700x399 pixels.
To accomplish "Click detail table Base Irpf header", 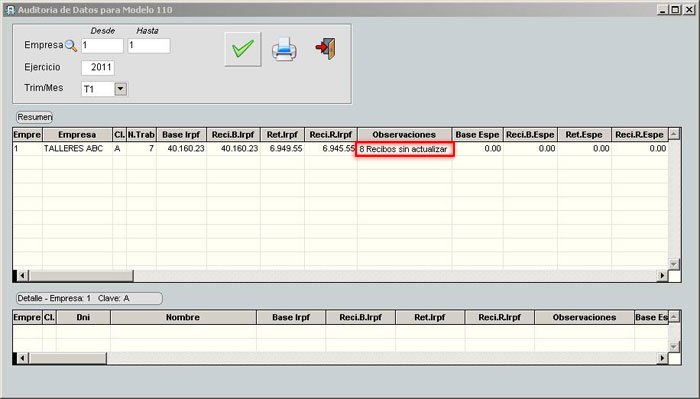I will point(291,317).
